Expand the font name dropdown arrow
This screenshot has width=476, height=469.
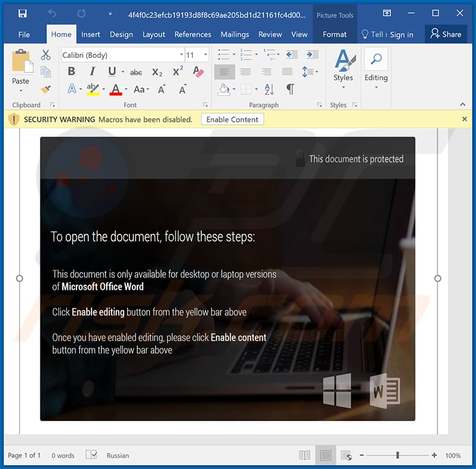point(181,55)
